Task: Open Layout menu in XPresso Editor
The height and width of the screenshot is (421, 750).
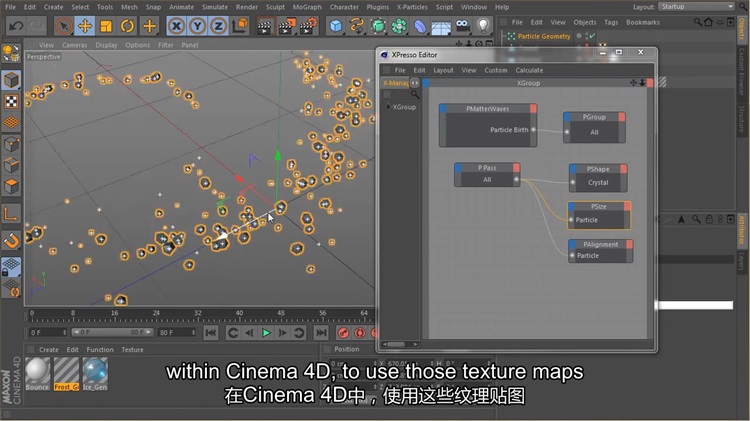Action: point(443,70)
